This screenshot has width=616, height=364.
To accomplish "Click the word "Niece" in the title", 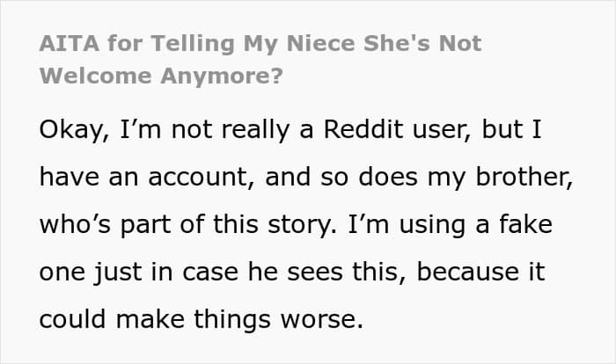I will click(320, 43).
